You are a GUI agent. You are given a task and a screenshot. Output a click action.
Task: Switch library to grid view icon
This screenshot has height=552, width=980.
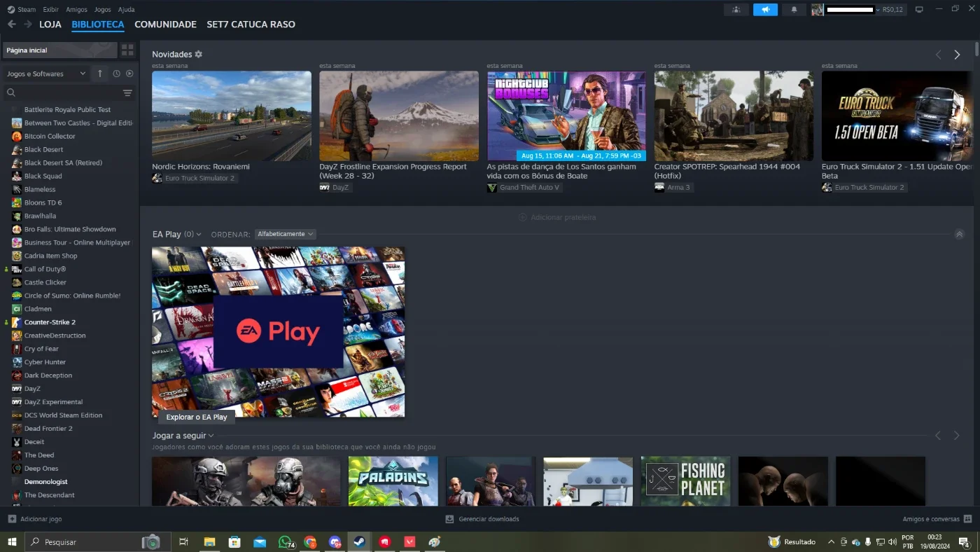pyautogui.click(x=127, y=50)
